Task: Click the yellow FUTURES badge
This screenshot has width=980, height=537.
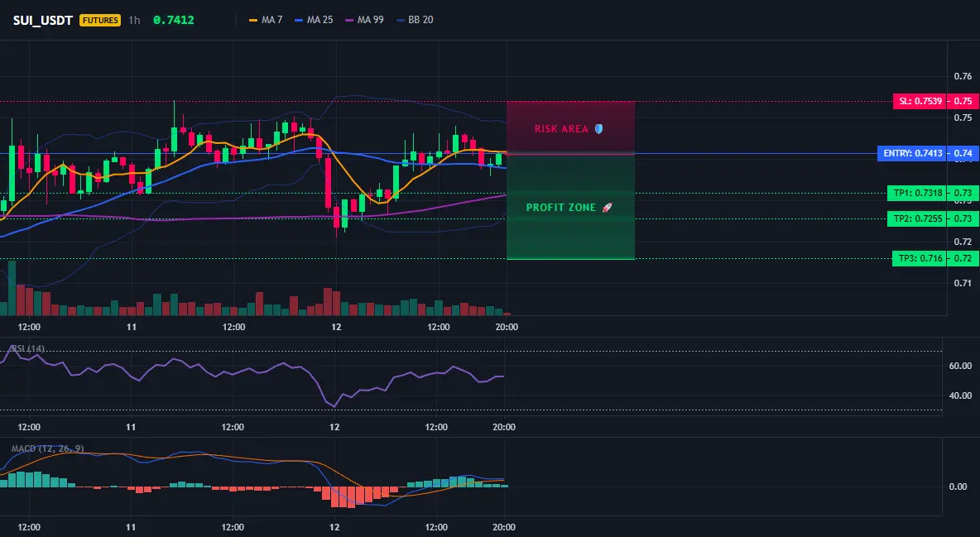Action: pyautogui.click(x=100, y=20)
